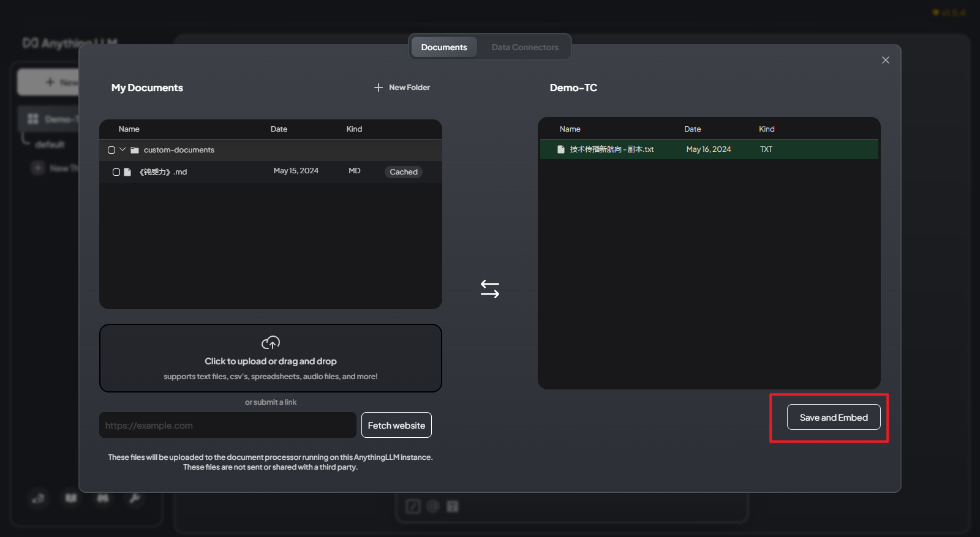980x537 pixels.
Task: Click the custom-documents folder icon
Action: (x=135, y=150)
